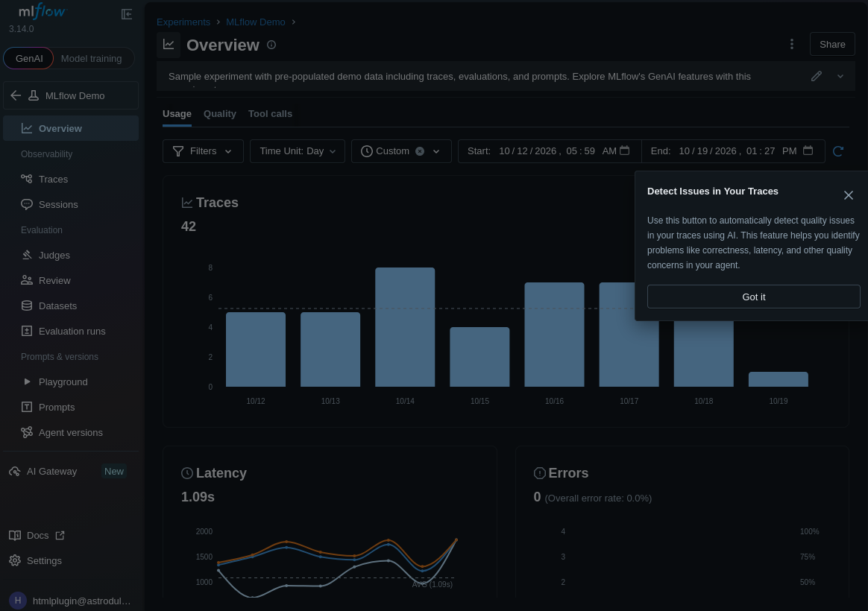Switch to the Tool calls tab
This screenshot has width=868, height=611.
270,114
